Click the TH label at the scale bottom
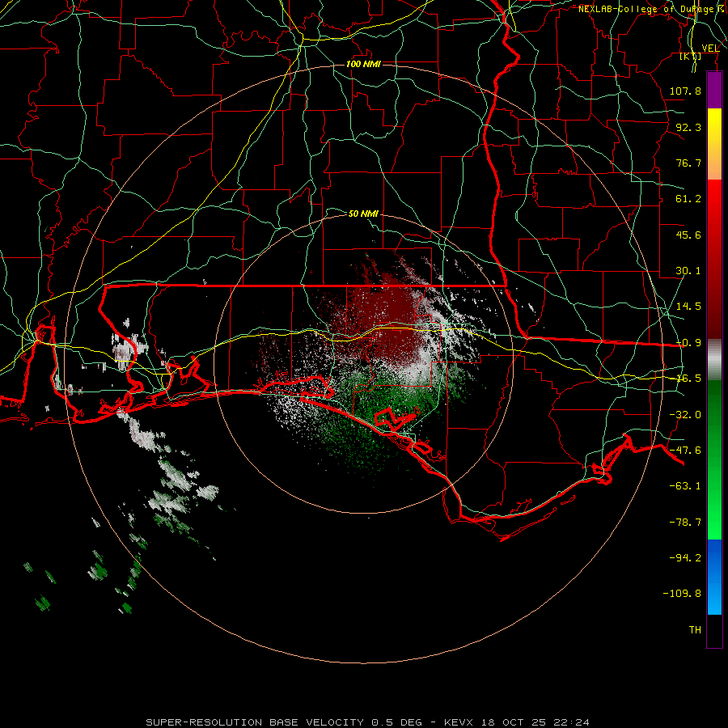This screenshot has height=728, width=728. (695, 630)
